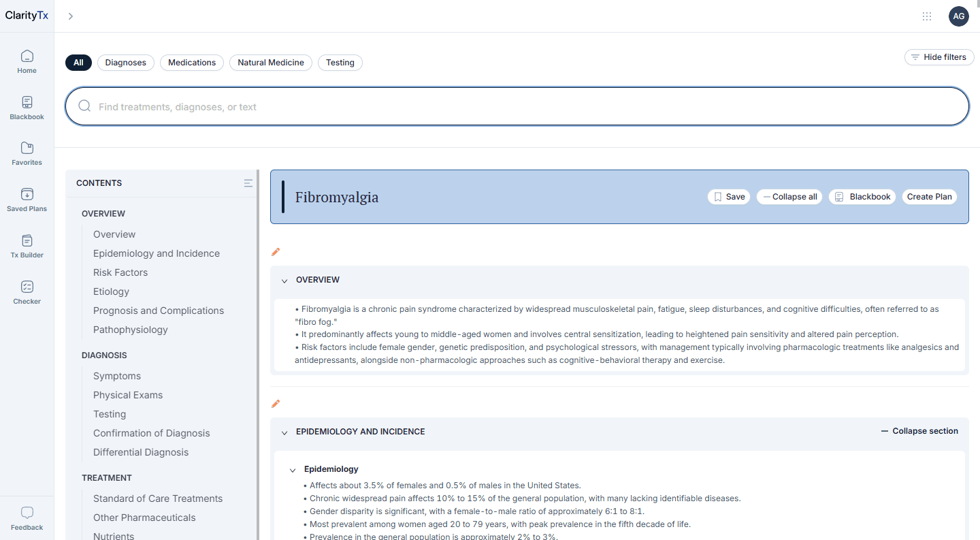
Task: Expand the sidebar with the arrow at top
Action: point(70,16)
